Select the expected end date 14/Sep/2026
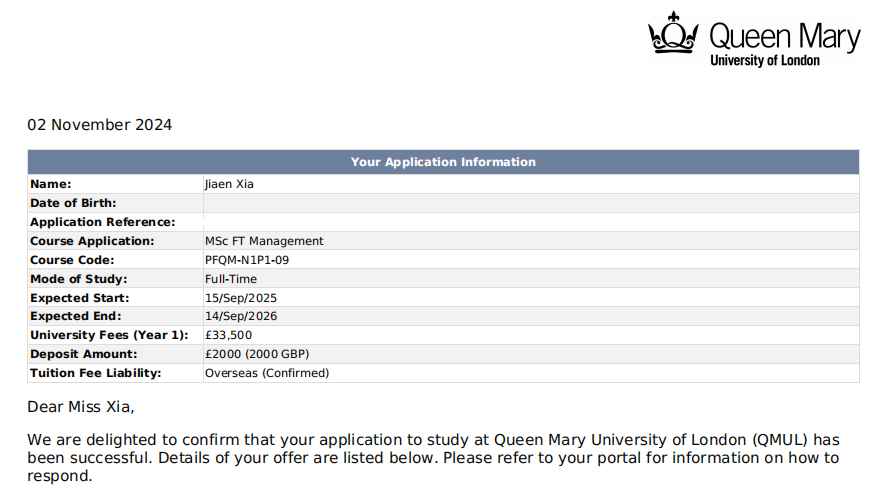 tap(241, 316)
